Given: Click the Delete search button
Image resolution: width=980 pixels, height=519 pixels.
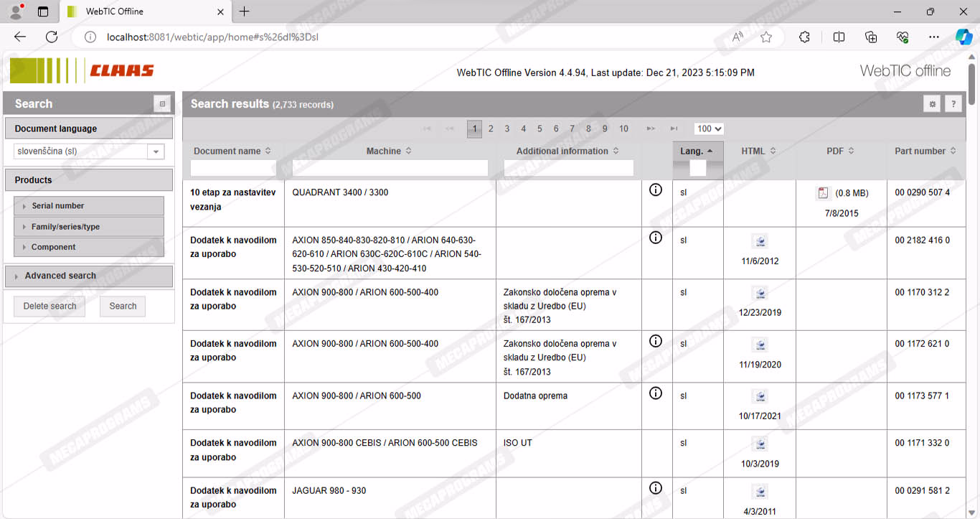Looking at the screenshot, I should click(50, 306).
